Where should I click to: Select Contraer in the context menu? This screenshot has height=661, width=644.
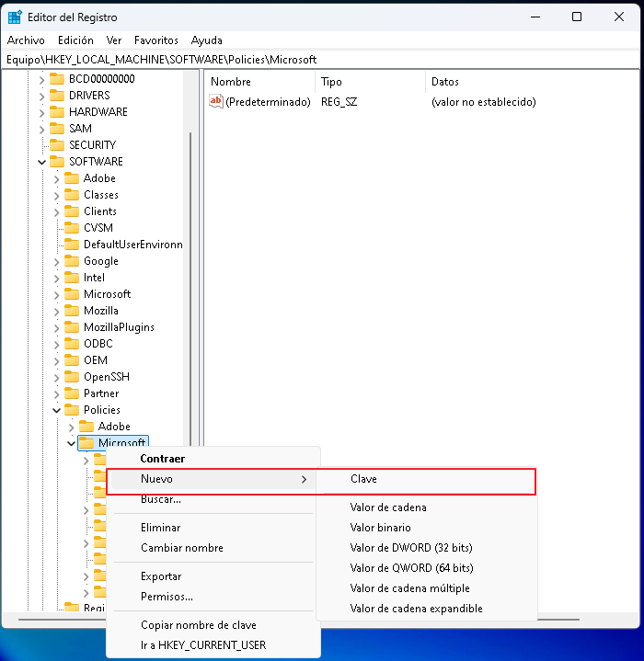click(213, 459)
